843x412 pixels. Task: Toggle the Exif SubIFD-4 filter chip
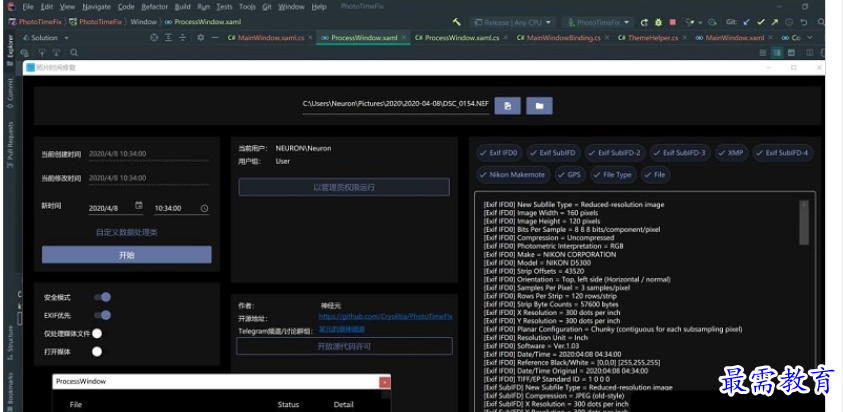click(x=783, y=153)
